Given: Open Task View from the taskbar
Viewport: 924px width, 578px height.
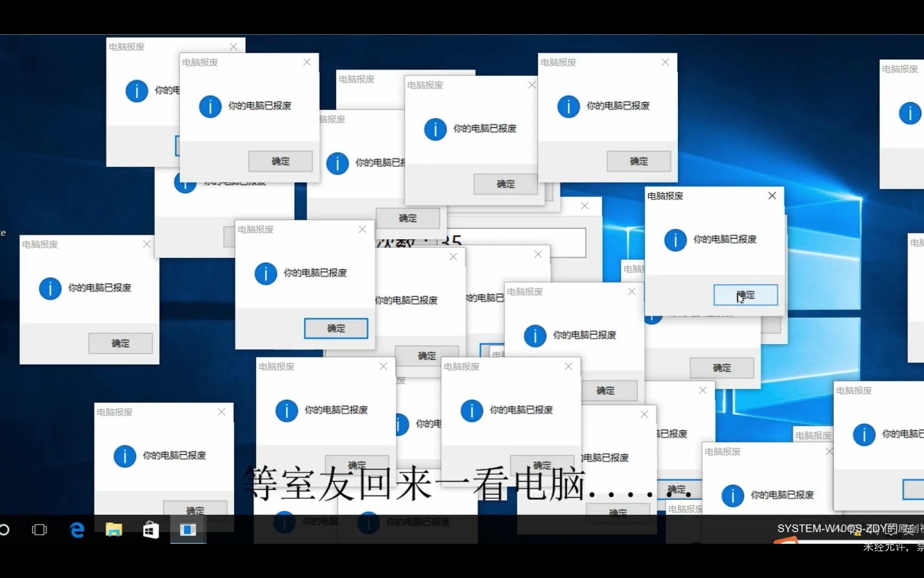Looking at the screenshot, I should coord(39,530).
